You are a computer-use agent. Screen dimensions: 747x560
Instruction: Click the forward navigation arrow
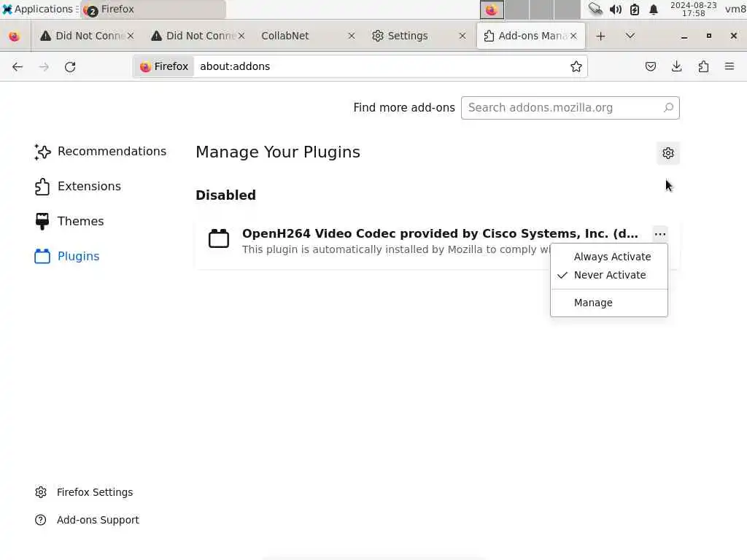44,66
